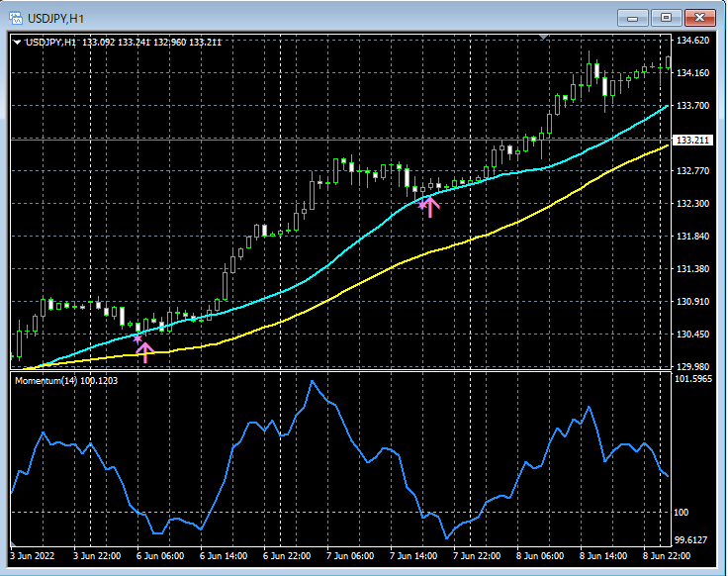The image size is (728, 576).
Task: Click the 101.5965 momentum scale value
Action: 692,379
